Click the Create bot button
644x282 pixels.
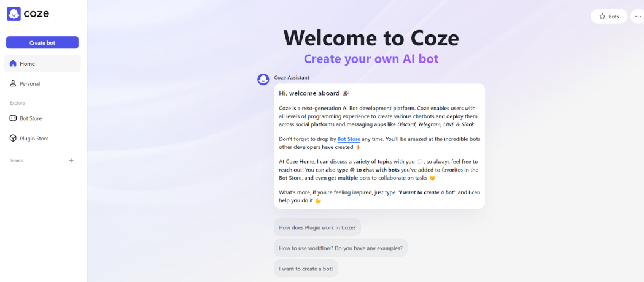pyautogui.click(x=42, y=43)
